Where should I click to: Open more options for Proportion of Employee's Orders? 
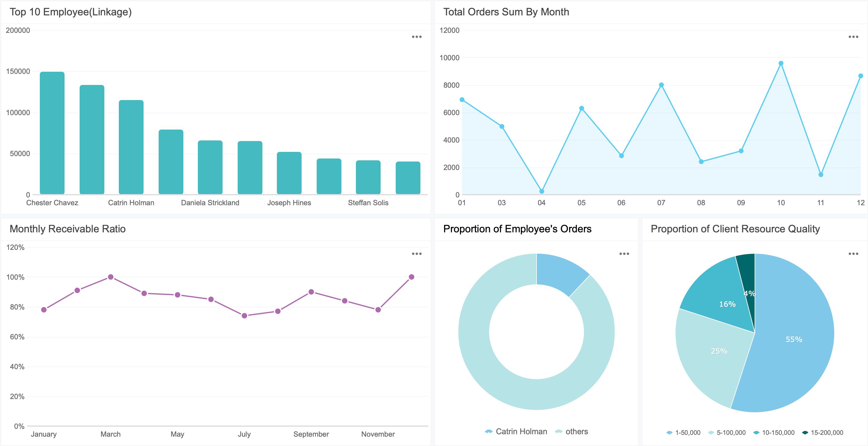click(x=624, y=254)
